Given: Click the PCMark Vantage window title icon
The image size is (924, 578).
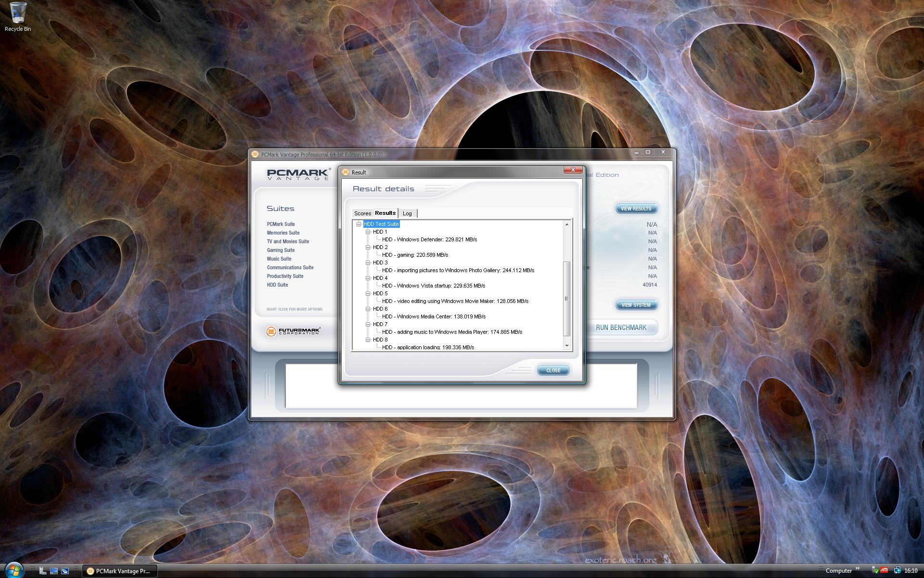Looking at the screenshot, I should click(255, 155).
